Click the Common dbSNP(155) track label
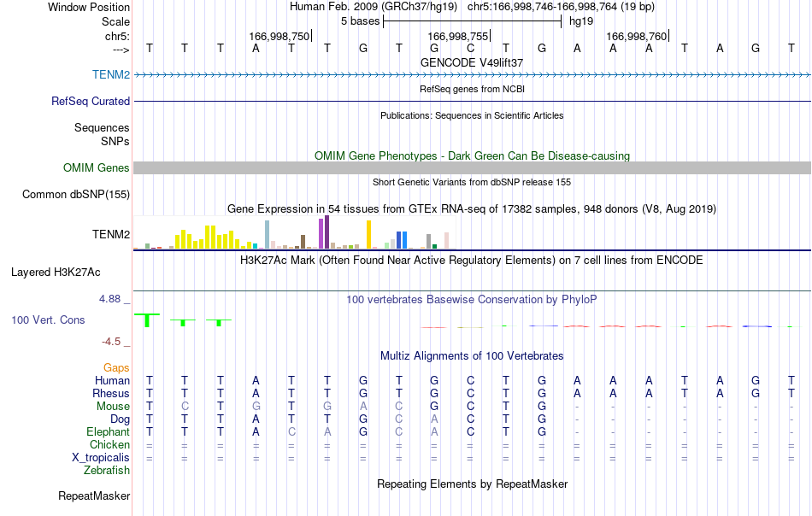 pyautogui.click(x=75, y=194)
